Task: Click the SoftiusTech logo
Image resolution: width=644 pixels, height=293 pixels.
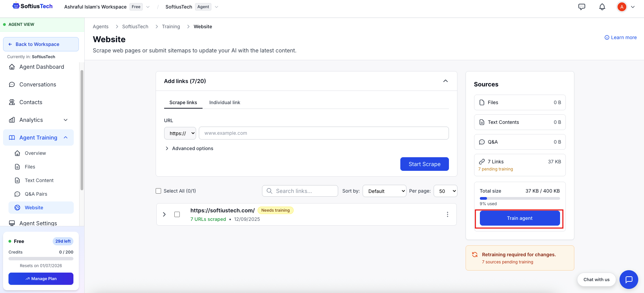Action: click(x=33, y=6)
